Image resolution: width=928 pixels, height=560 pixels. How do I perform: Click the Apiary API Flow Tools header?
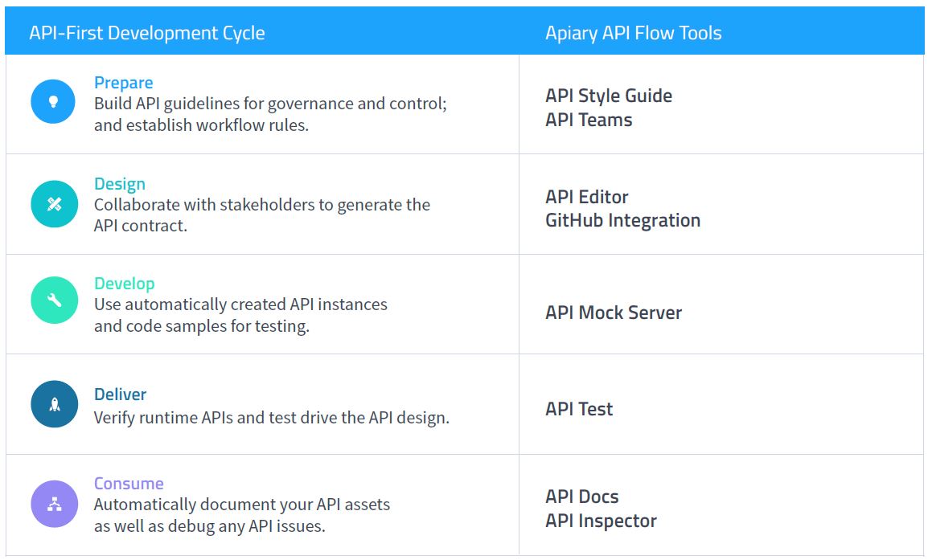634,33
